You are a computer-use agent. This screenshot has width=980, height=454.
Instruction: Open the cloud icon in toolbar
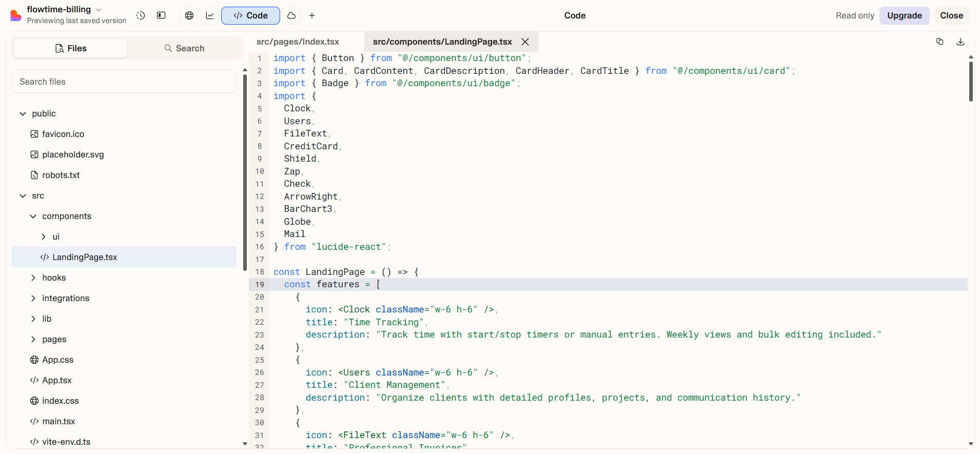[291, 15]
